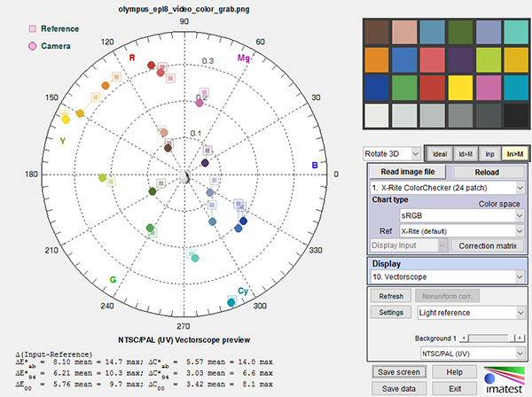Click the magenta pink patch in chart

tap(489, 88)
